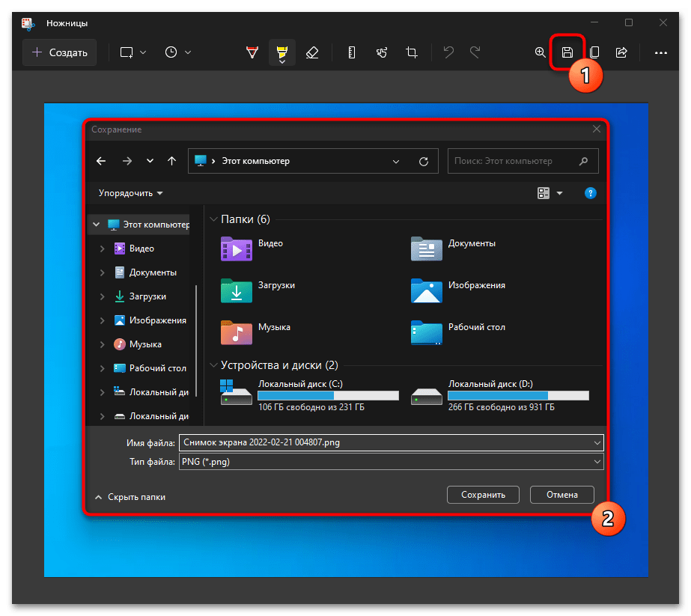Screen dimensions: 691x616
Task: Click the back navigation arrow
Action: tap(101, 161)
